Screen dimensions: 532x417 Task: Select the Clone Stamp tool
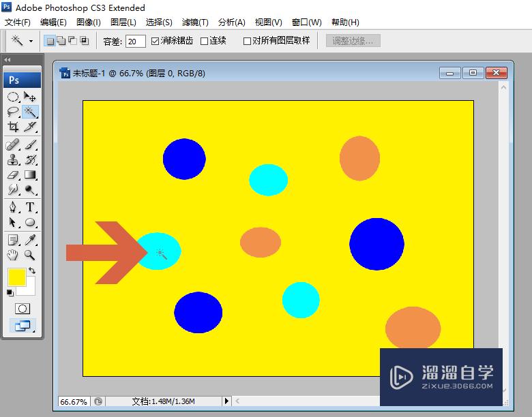tap(13, 159)
